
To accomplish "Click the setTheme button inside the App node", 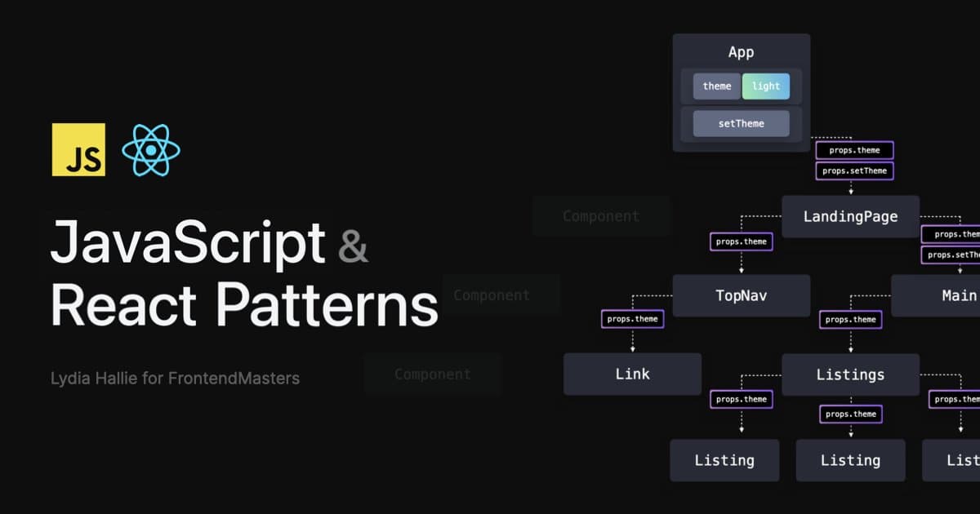I will tap(741, 123).
